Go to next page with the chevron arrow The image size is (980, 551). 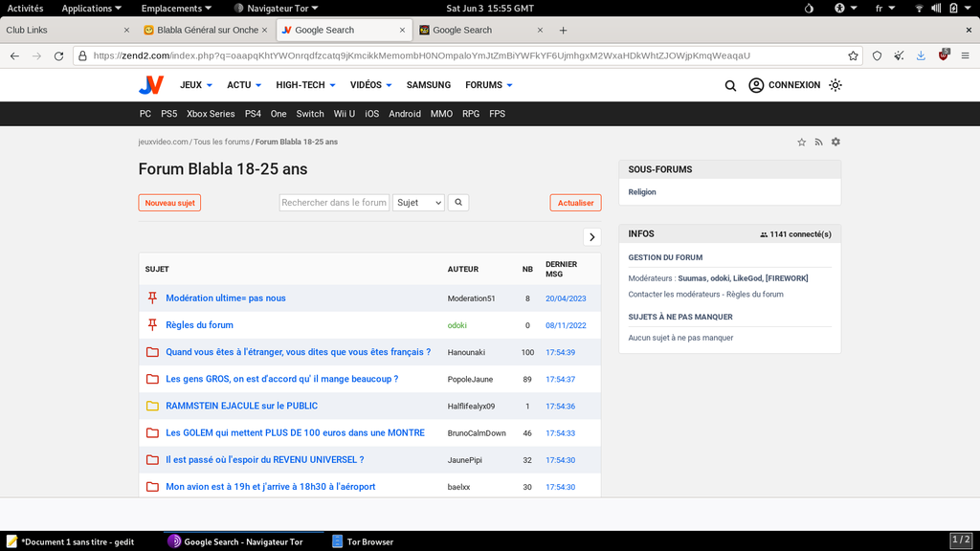pyautogui.click(x=591, y=237)
